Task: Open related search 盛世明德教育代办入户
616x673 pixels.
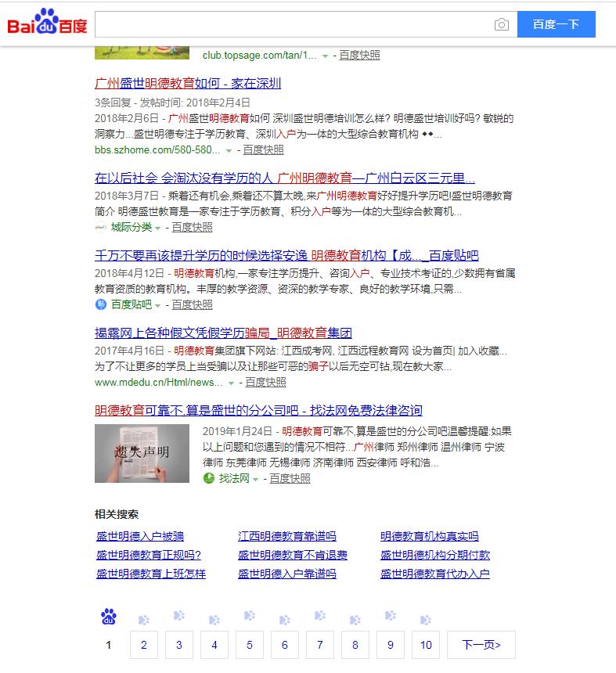Action: click(x=435, y=574)
